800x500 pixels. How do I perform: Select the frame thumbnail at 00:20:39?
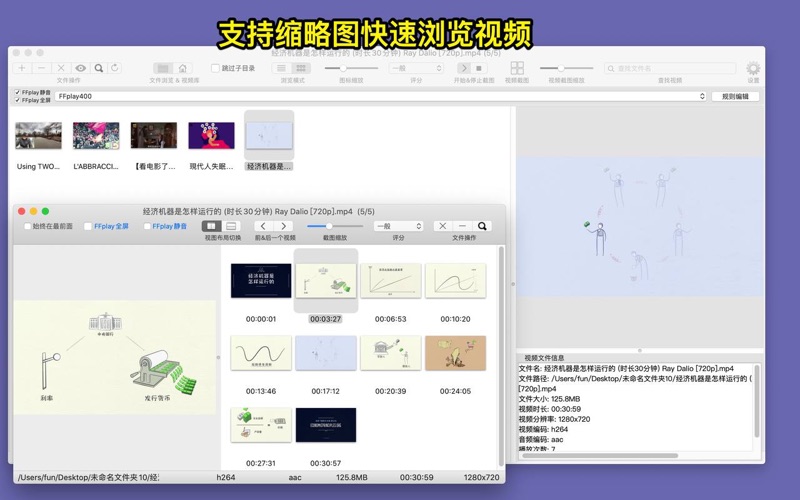390,353
